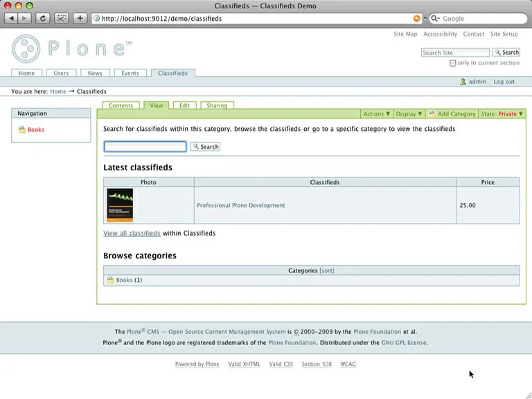This screenshot has height=399, width=532.
Task: Click the Search button next to Search Site
Action: pos(506,52)
